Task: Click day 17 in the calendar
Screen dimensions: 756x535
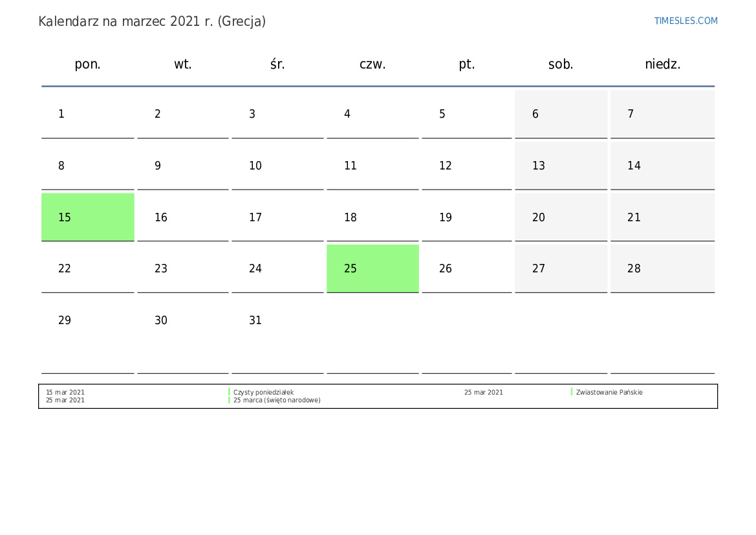Action: coord(277,217)
